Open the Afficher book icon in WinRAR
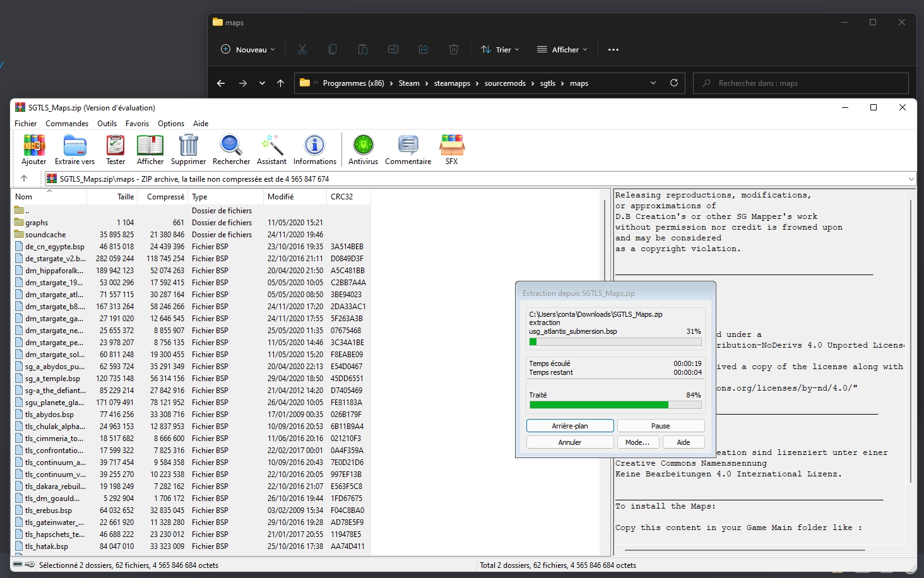 pos(150,150)
